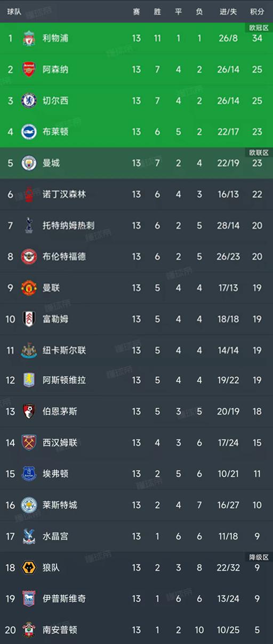Click the Everton club crest
The width and height of the screenshot is (273, 644).
[29, 474]
